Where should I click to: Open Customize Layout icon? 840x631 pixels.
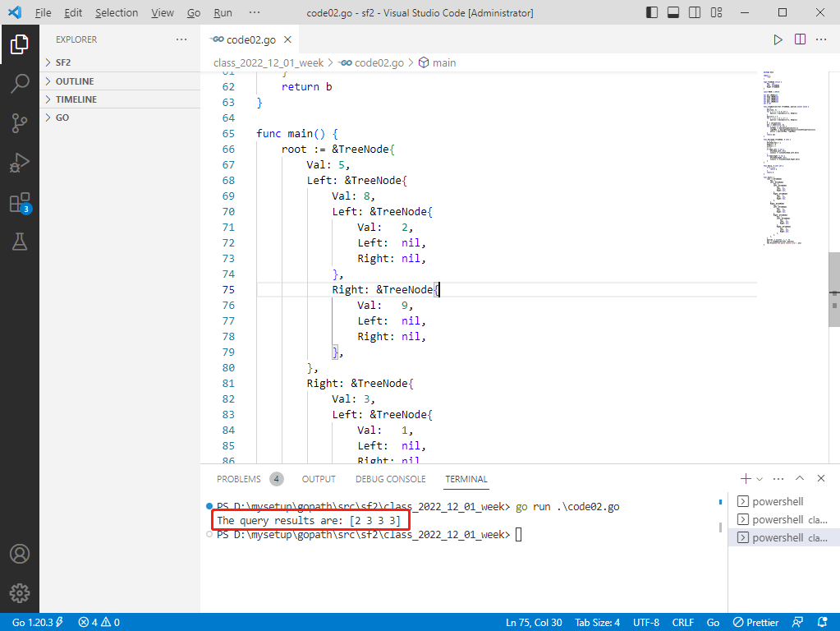(x=716, y=12)
